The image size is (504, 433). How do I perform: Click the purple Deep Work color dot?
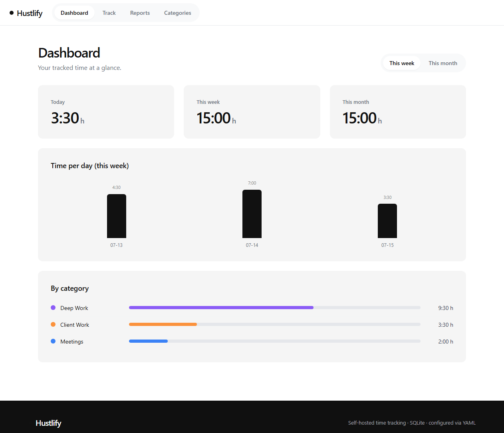(x=53, y=308)
